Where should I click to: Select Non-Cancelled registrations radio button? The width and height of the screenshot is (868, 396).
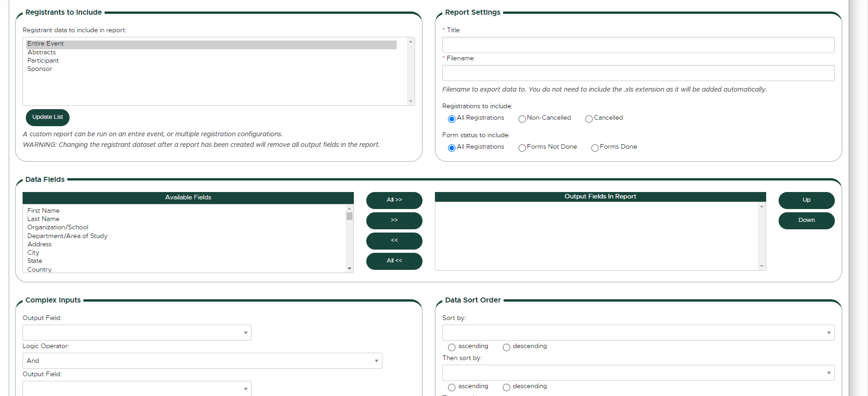click(x=522, y=119)
